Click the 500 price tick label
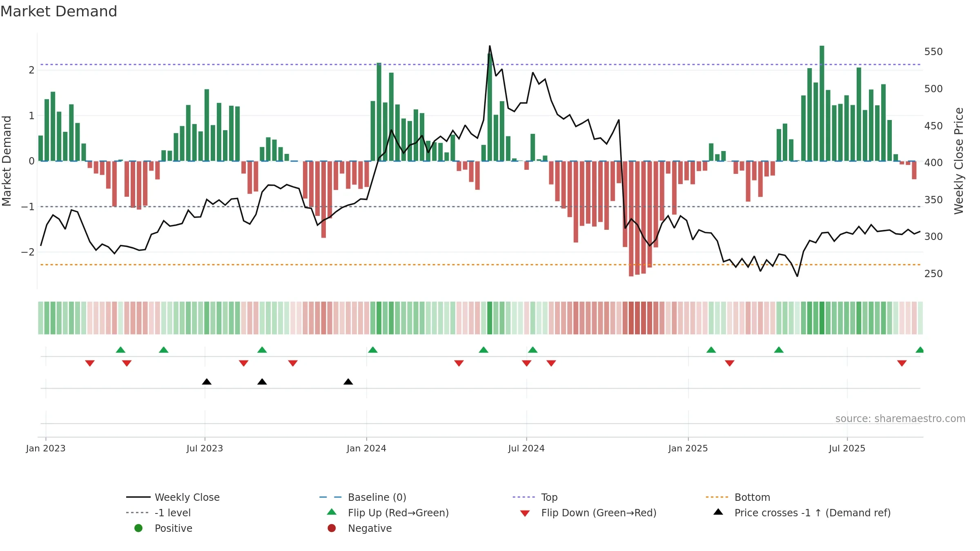The width and height of the screenshot is (980, 551). [x=933, y=89]
